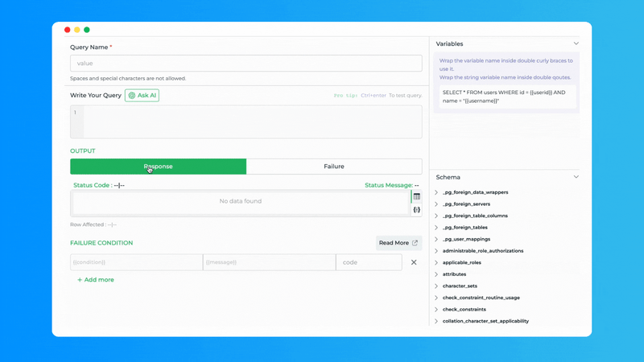This screenshot has width=644, height=362.
Task: Click the Status Message label
Action: pos(389,185)
